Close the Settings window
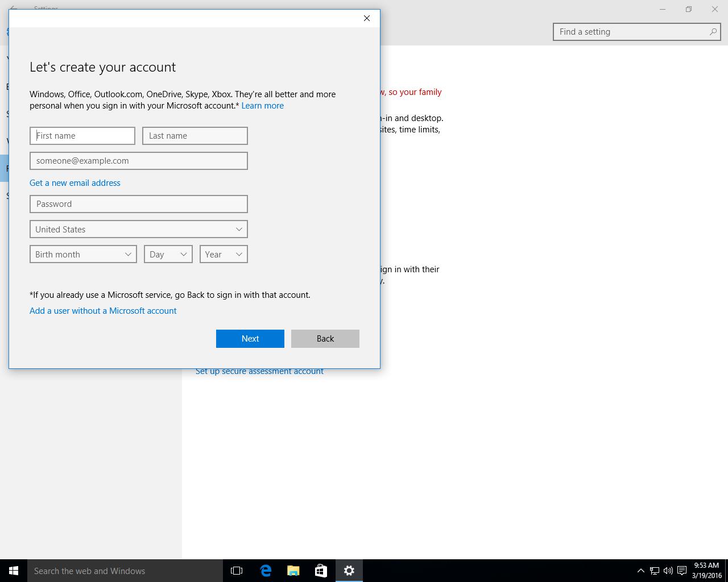This screenshot has width=728, height=582. (715, 9)
